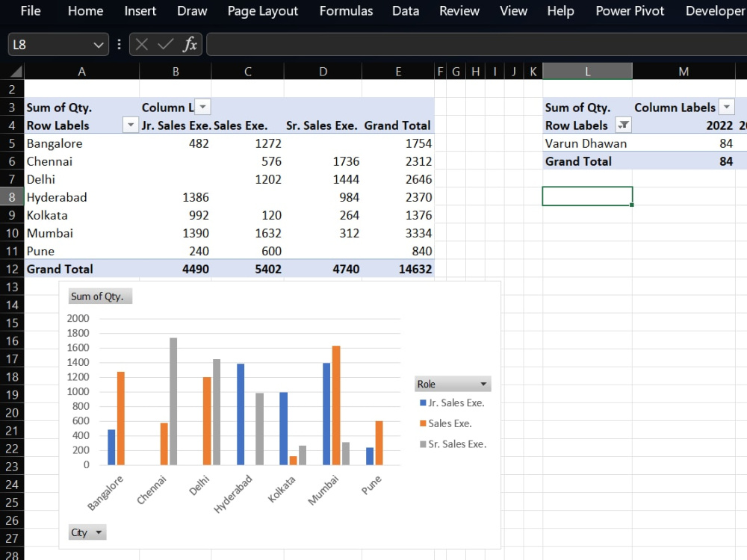The height and width of the screenshot is (560, 747).
Task: Switch to the Data tab
Action: (406, 11)
